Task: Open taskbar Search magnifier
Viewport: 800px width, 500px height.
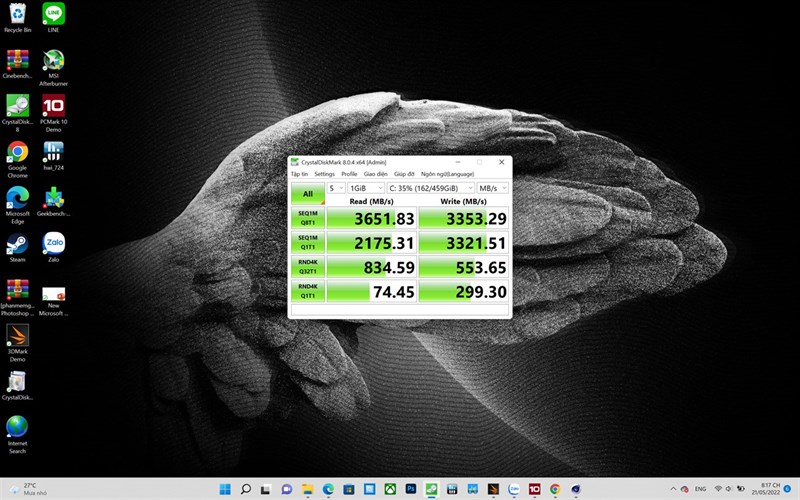Action: pos(245,489)
